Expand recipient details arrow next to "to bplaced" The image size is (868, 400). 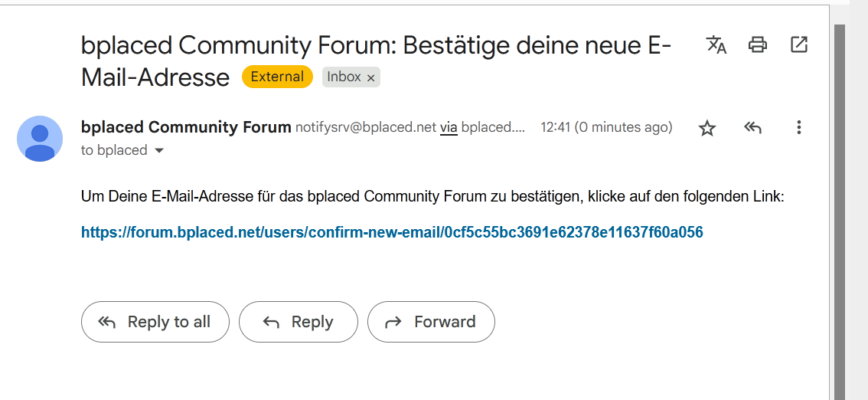pyautogui.click(x=159, y=151)
